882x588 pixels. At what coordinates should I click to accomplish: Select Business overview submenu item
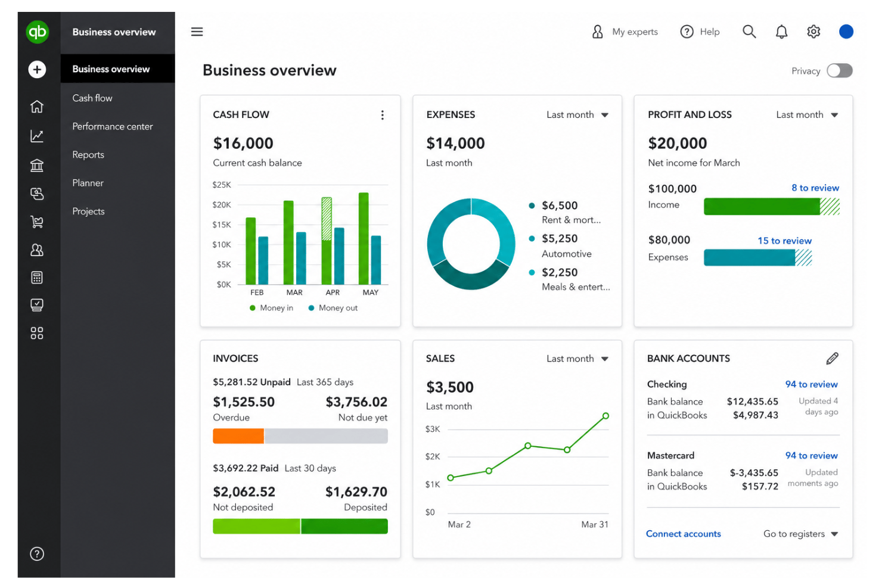[x=117, y=69]
